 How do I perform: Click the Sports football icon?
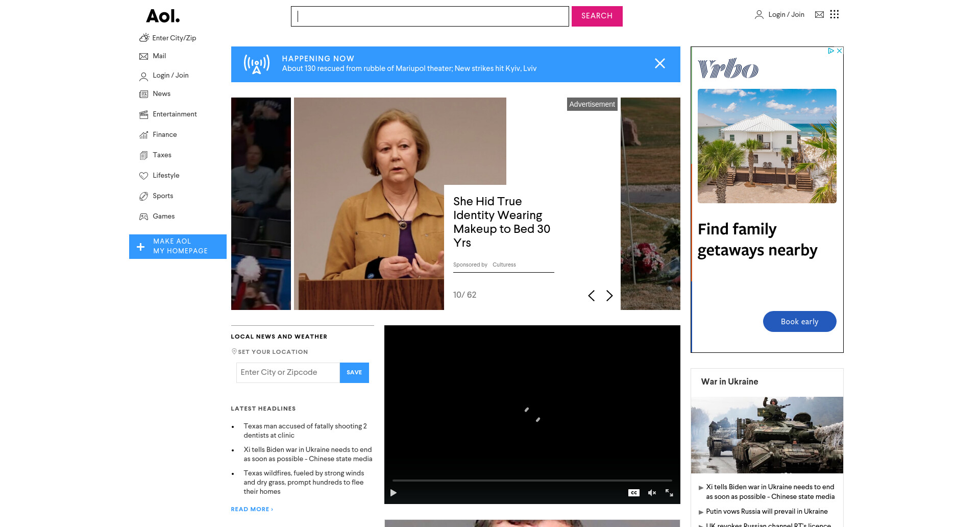point(144,196)
